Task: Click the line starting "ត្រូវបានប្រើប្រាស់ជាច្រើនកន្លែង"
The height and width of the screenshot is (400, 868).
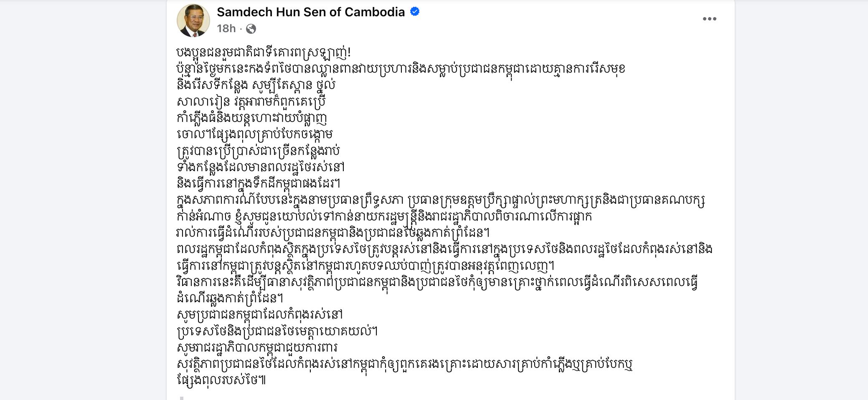Action: click(x=258, y=151)
